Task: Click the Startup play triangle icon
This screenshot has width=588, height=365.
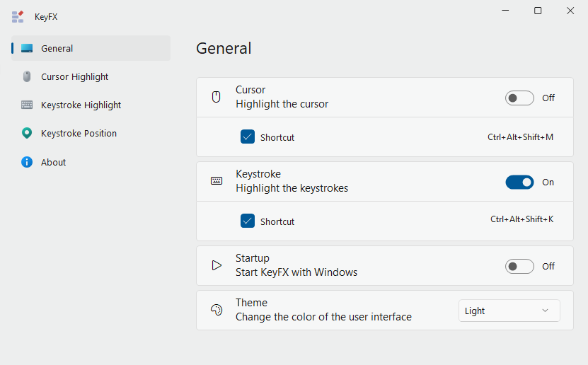Action: click(217, 266)
